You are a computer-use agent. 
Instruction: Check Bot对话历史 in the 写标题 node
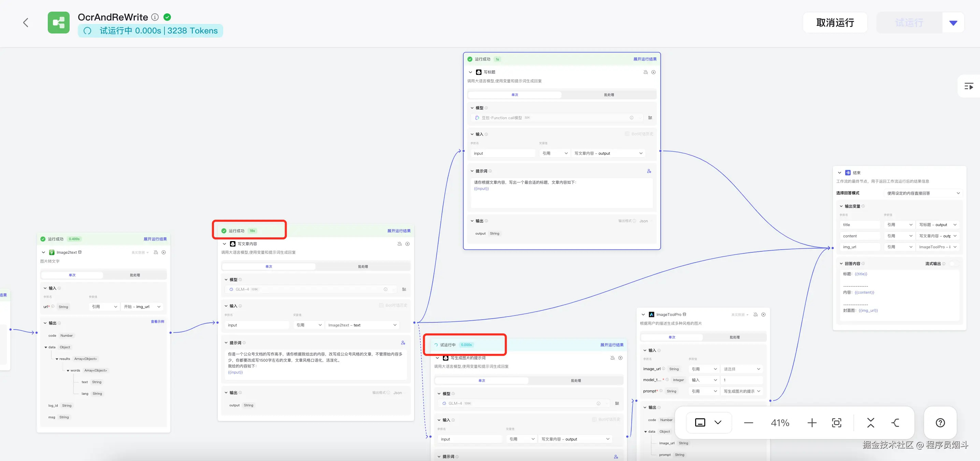(627, 134)
